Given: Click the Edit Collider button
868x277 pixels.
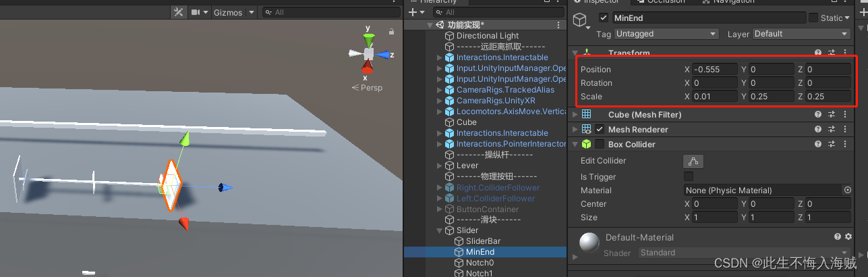Looking at the screenshot, I should point(693,161).
